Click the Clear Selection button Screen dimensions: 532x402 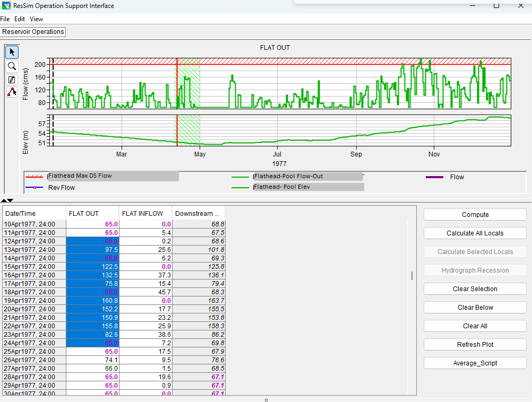point(475,289)
